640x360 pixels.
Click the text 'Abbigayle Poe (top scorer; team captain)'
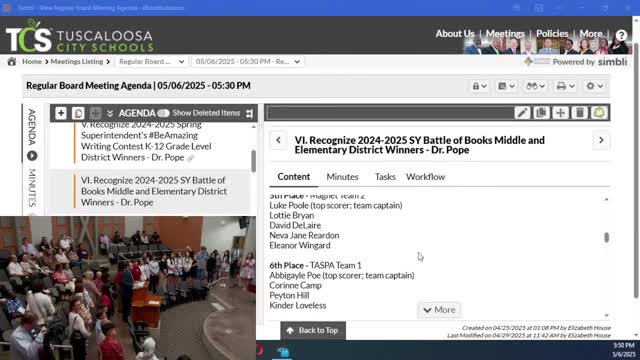pyautogui.click(x=342, y=276)
